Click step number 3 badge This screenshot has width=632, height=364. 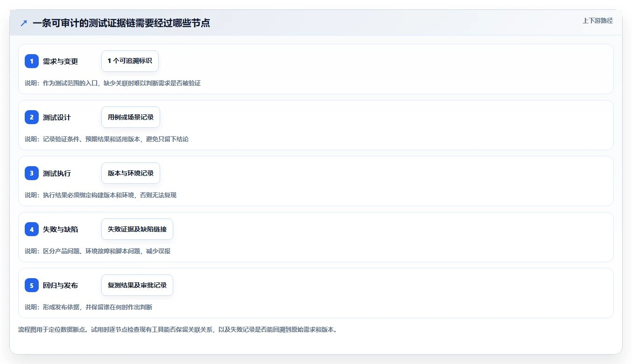[32, 173]
